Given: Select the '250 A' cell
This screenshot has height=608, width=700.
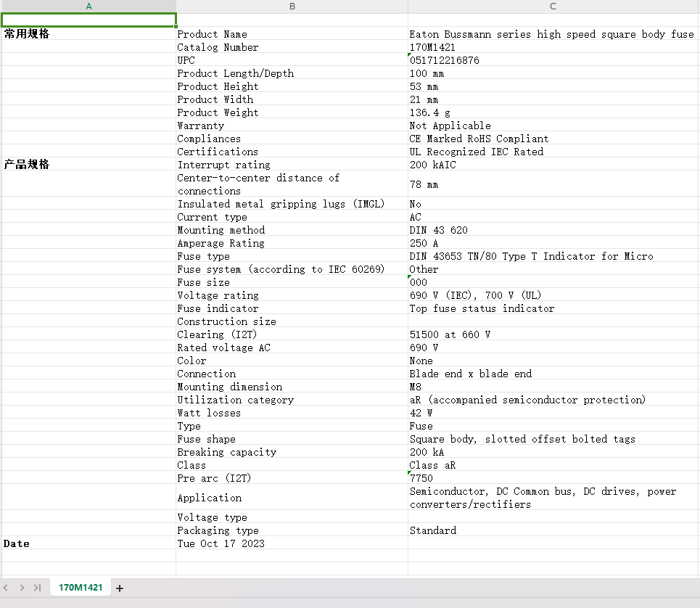Looking at the screenshot, I should (x=553, y=243).
